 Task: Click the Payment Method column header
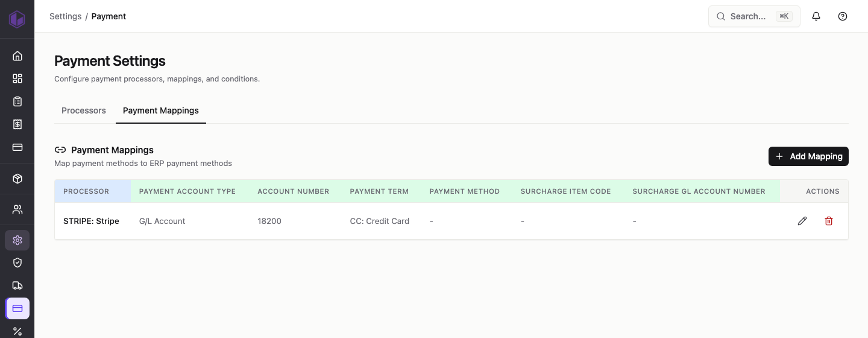465,191
